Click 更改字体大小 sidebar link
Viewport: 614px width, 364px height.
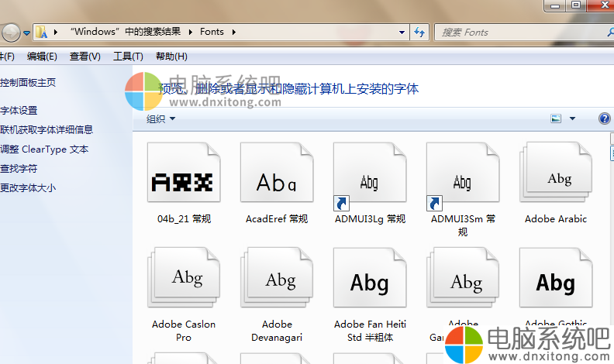(x=28, y=188)
